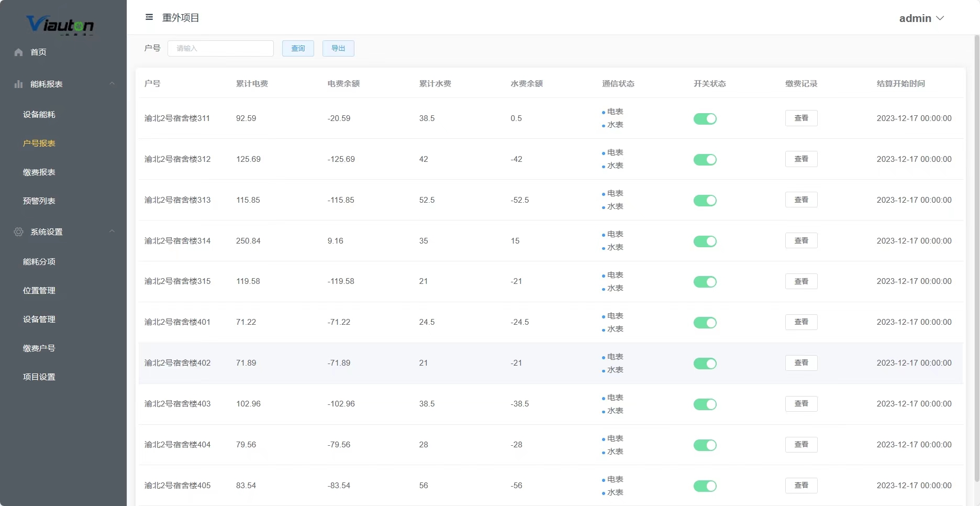Click electricity balance value 9.16
The image size is (980, 506).
pyautogui.click(x=335, y=241)
